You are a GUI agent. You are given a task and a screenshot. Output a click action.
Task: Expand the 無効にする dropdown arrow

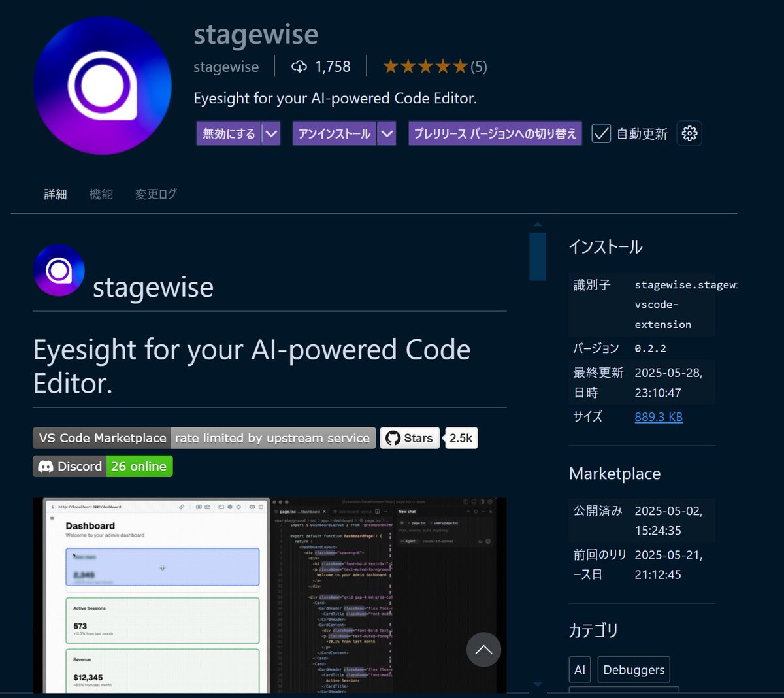[x=271, y=134]
